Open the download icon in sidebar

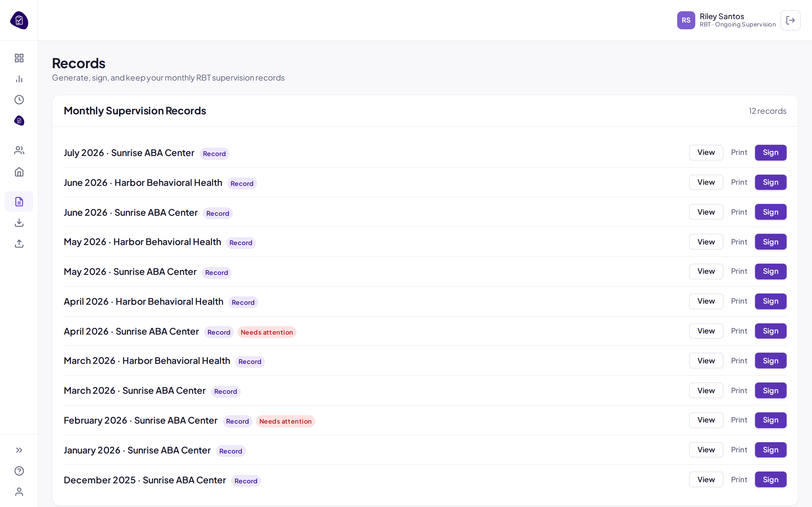click(x=19, y=223)
